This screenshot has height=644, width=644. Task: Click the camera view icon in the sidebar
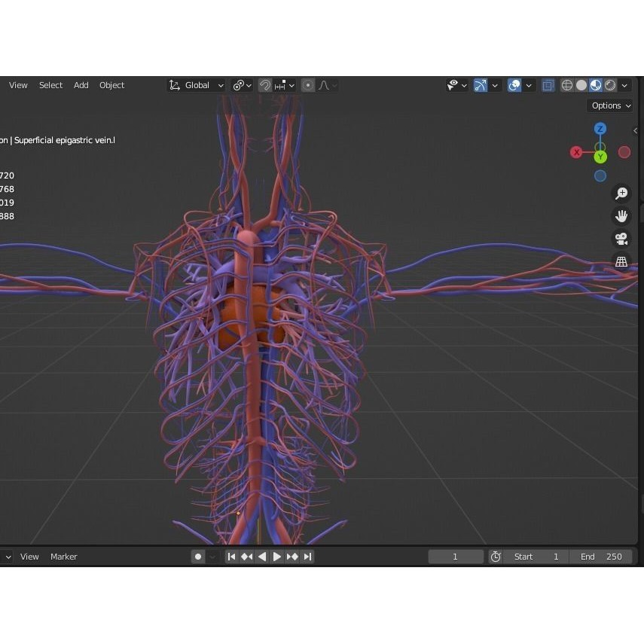coord(621,238)
